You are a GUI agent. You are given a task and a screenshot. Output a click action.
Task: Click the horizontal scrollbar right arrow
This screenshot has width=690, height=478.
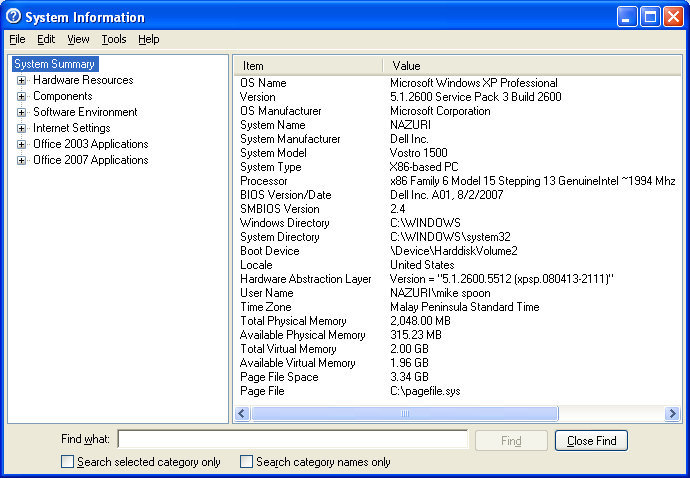672,414
